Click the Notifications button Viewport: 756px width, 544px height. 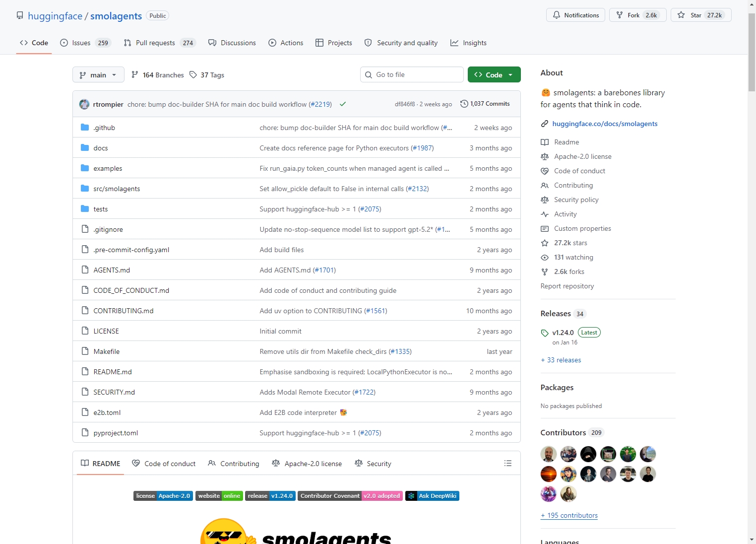(575, 15)
